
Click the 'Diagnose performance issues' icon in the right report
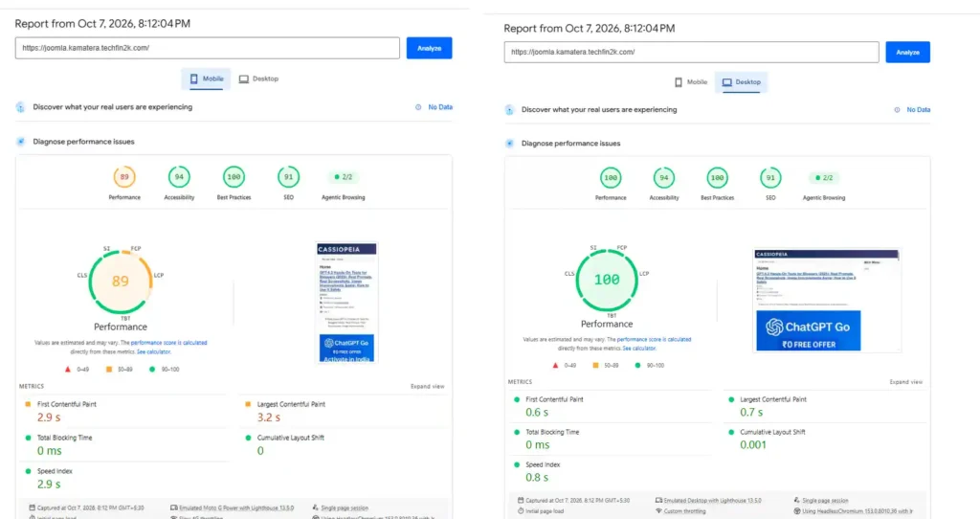(509, 144)
